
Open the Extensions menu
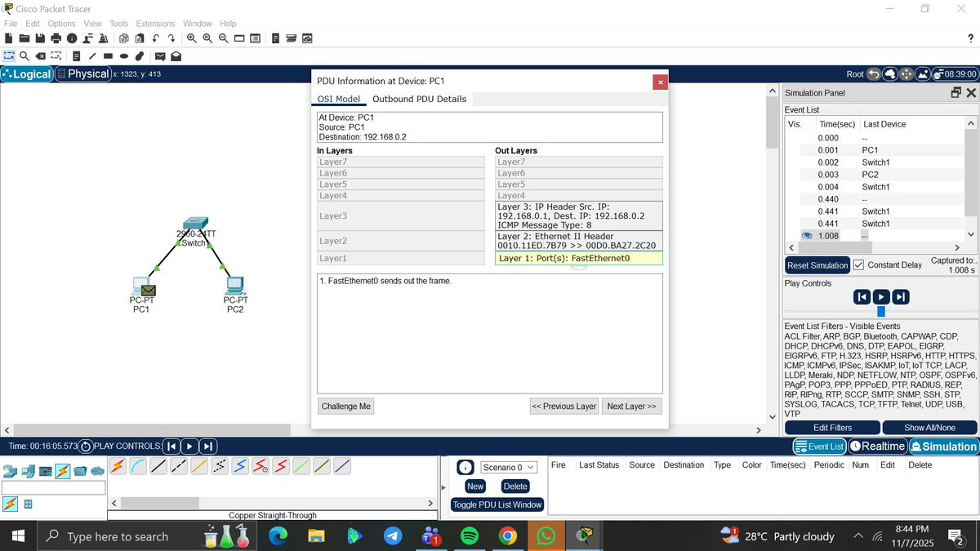[x=155, y=24]
